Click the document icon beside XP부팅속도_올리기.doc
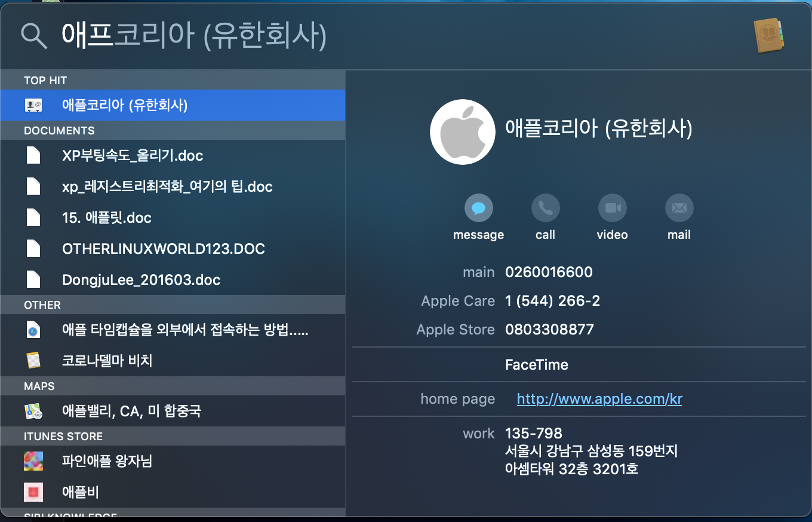 (33, 155)
